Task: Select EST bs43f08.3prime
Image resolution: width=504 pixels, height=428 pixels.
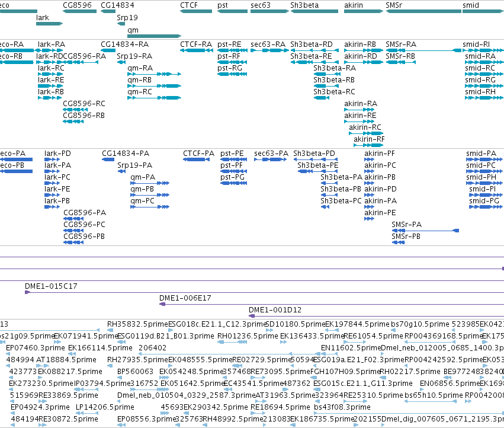Action: point(342,407)
